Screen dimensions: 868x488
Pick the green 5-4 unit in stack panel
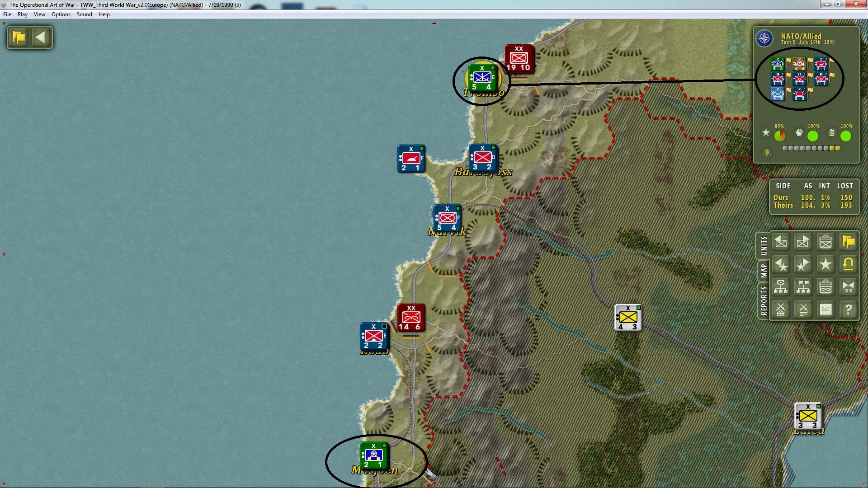tap(778, 64)
